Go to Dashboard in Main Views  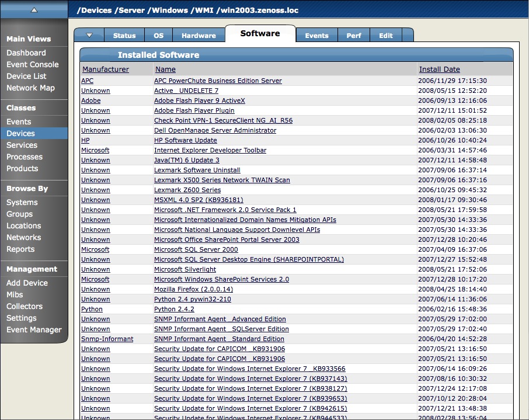[26, 53]
